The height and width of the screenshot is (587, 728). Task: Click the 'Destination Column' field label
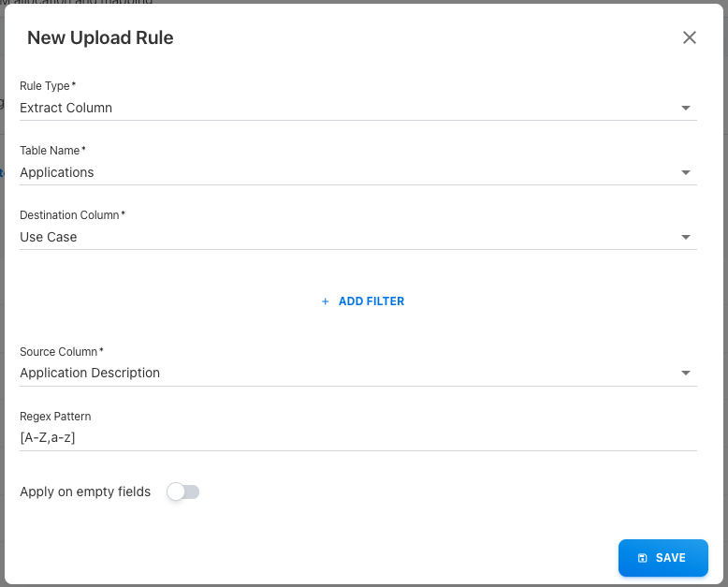[x=72, y=215]
